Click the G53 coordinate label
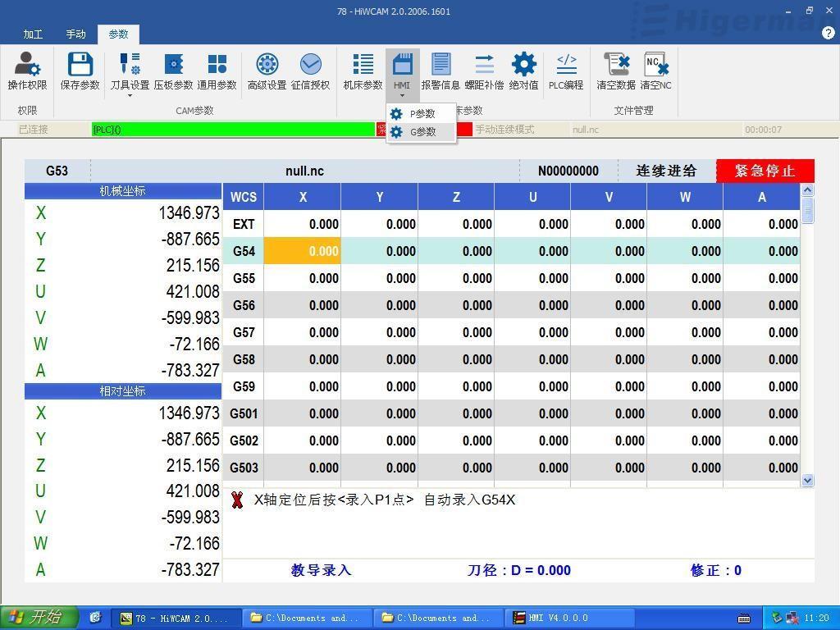 coord(57,171)
